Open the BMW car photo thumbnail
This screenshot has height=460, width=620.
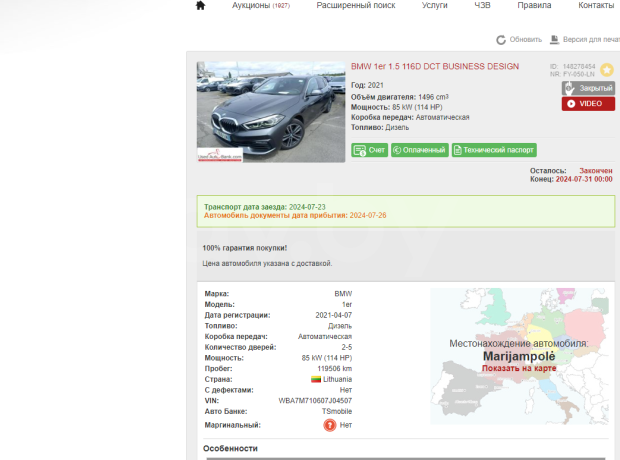[271, 112]
